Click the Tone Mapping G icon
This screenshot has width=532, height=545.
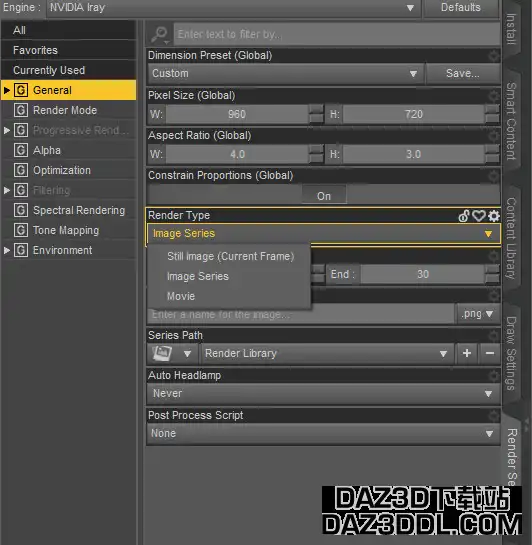(x=21, y=230)
